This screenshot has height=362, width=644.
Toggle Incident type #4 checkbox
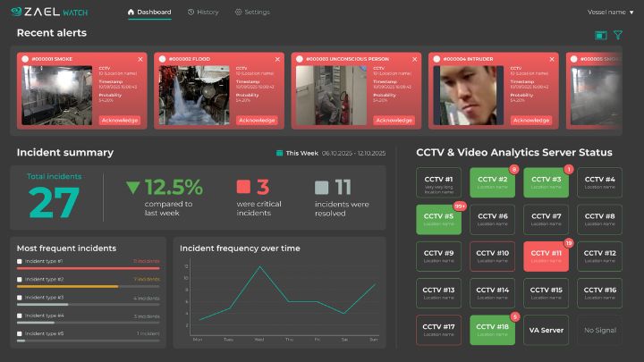[20, 316]
